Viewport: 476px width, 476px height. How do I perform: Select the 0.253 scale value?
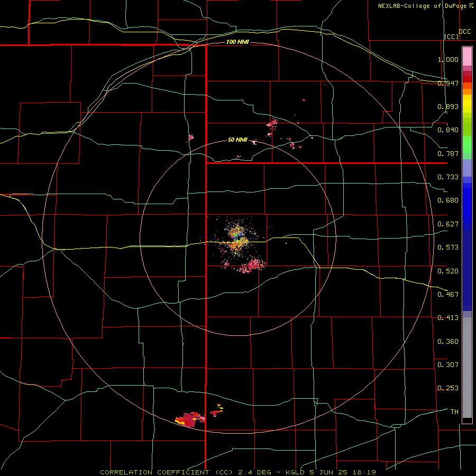[448, 388]
